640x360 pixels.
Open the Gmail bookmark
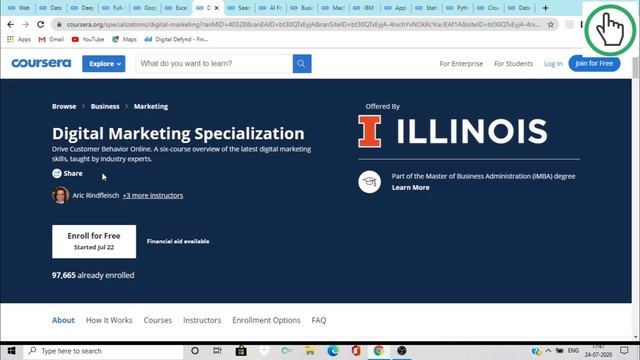(51, 39)
